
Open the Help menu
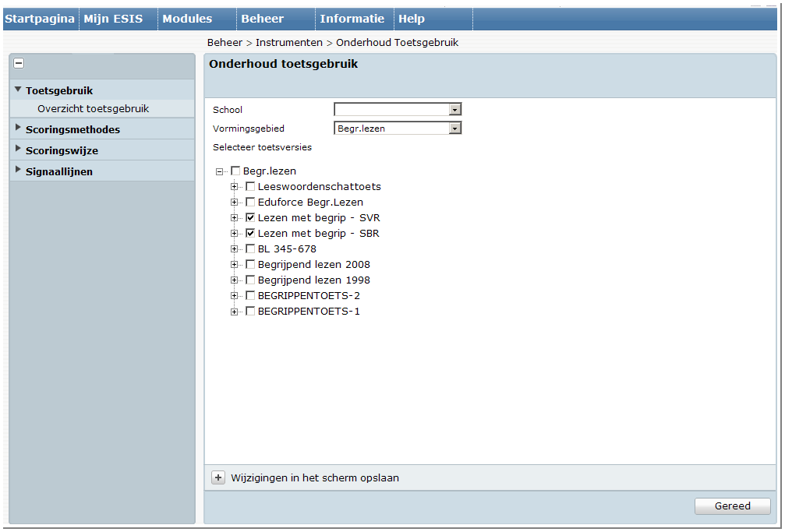click(x=433, y=19)
